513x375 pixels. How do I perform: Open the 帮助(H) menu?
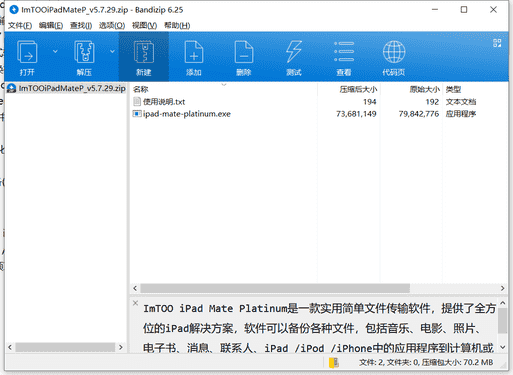point(177,25)
